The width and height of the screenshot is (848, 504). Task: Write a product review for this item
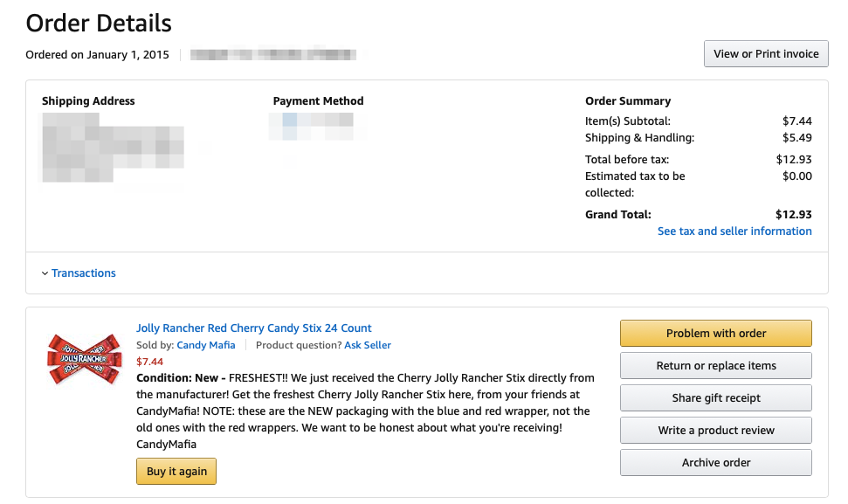tap(716, 431)
